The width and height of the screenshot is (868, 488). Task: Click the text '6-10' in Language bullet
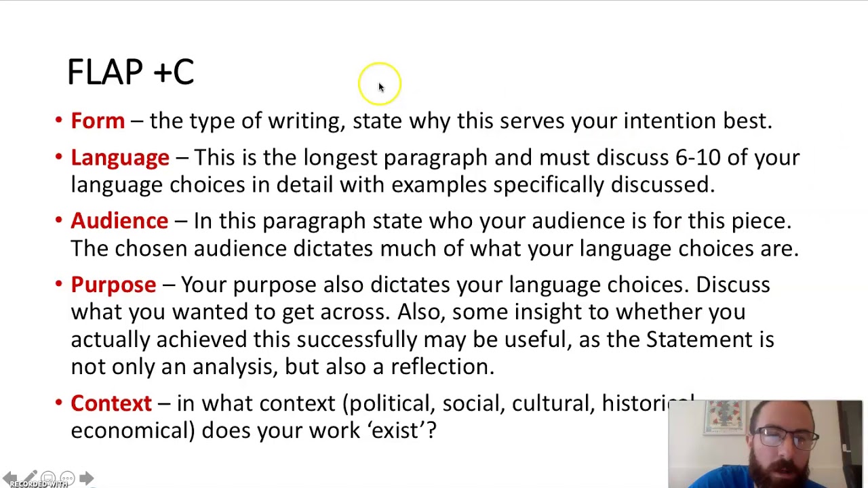697,157
